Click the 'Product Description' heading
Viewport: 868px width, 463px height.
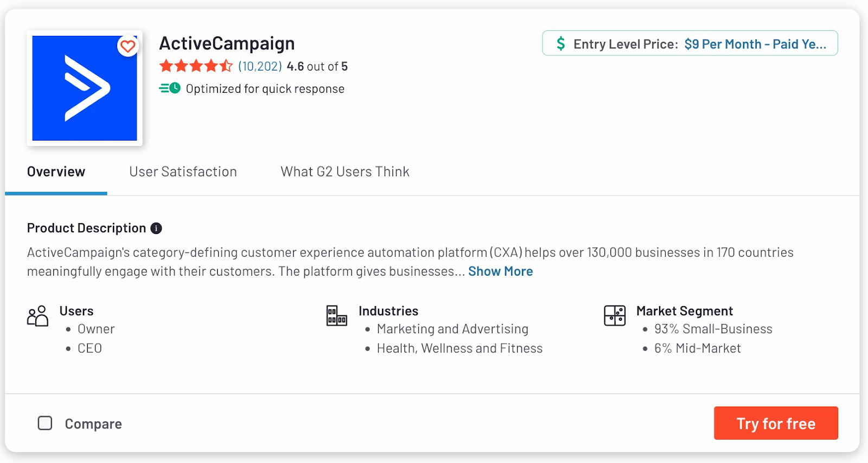[x=87, y=228]
